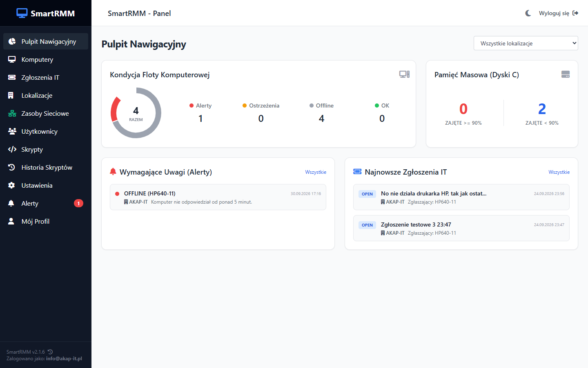Click the SmartRMM - Panel header title
588x368 pixels.
click(x=139, y=13)
